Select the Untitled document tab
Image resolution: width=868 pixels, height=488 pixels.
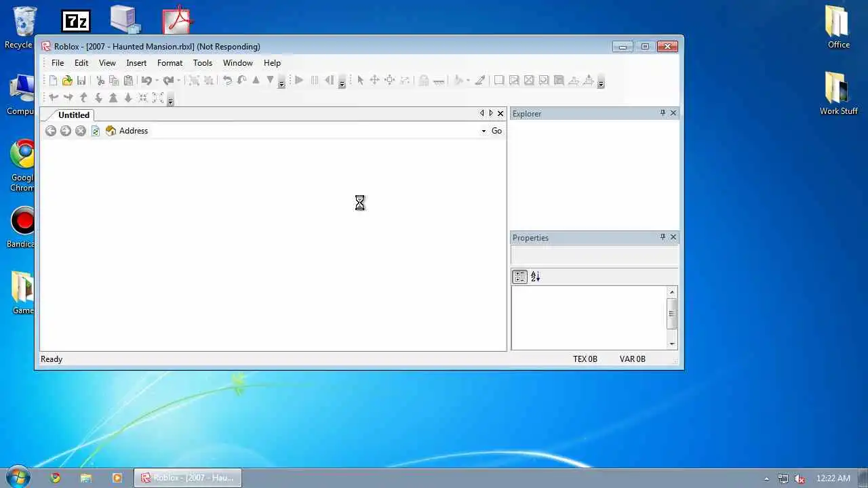tap(73, 115)
